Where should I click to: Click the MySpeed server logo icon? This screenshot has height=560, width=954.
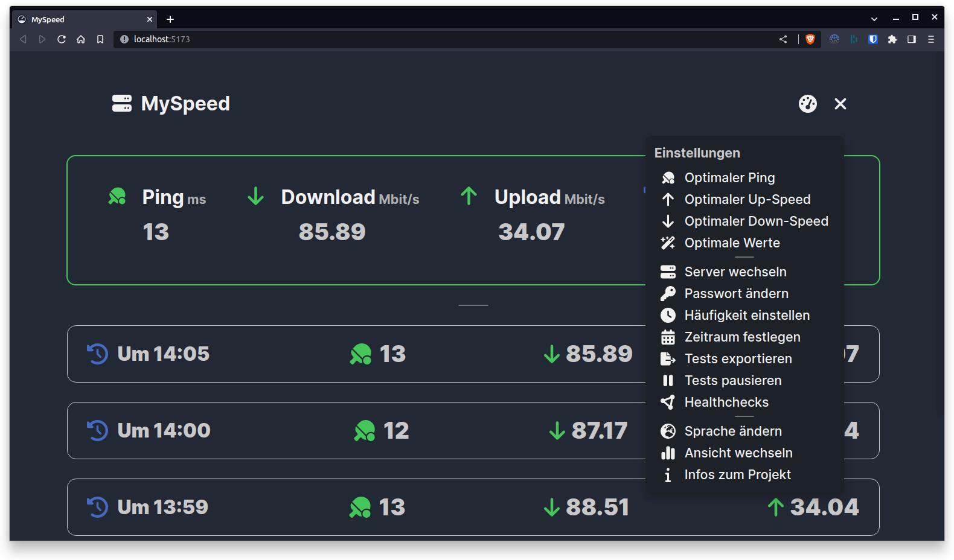pyautogui.click(x=122, y=103)
